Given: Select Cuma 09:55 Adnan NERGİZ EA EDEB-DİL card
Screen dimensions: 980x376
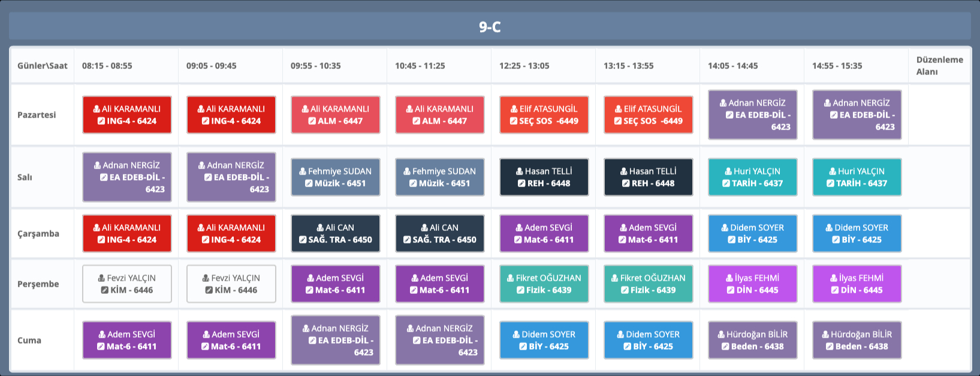Looking at the screenshot, I should tap(335, 340).
